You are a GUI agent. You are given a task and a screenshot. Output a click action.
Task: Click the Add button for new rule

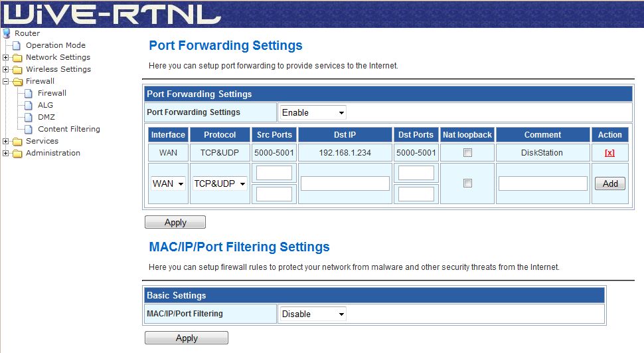click(x=610, y=183)
